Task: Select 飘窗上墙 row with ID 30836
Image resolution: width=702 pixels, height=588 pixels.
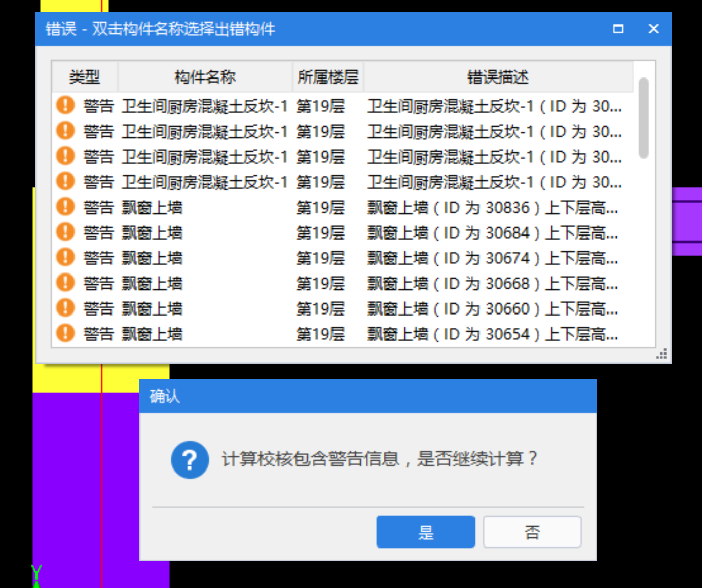Action: [x=343, y=207]
